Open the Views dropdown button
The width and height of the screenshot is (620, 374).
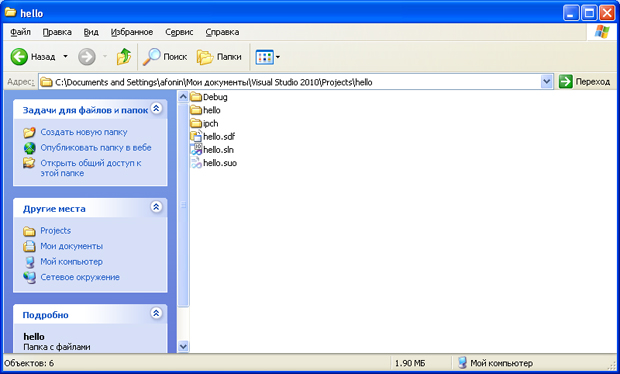(268, 57)
